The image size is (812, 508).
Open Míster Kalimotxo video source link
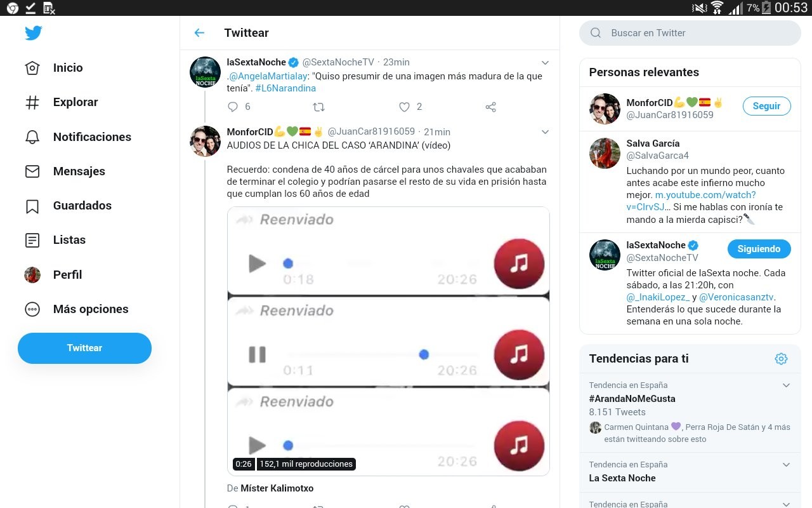(277, 488)
